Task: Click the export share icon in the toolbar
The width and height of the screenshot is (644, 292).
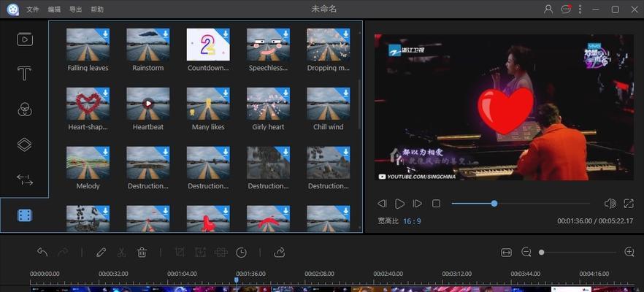Action: coord(279,252)
